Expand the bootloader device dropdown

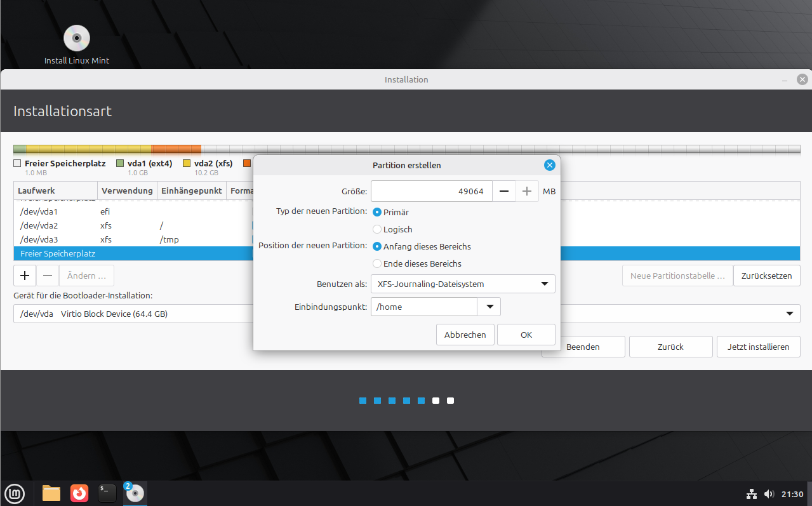pos(789,314)
